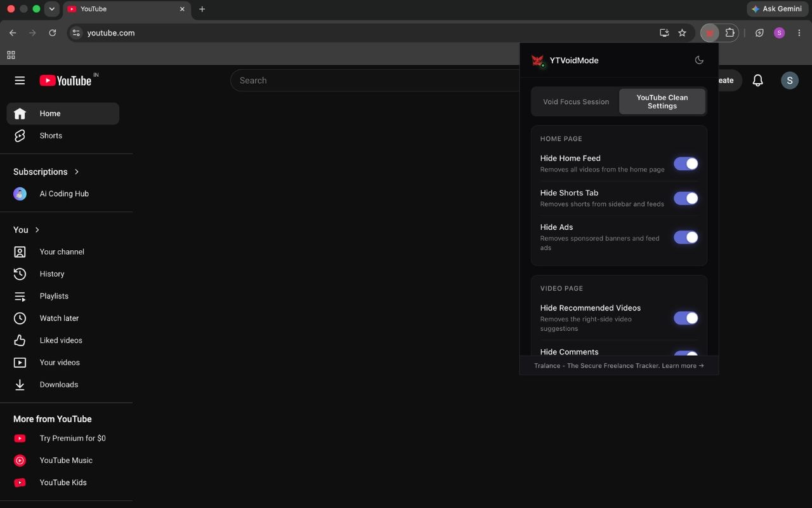Open the Chrome extensions puzzle icon

[730, 33]
